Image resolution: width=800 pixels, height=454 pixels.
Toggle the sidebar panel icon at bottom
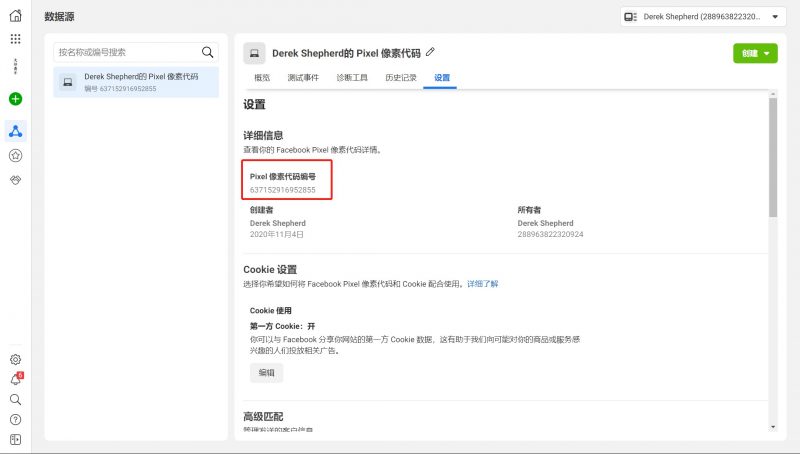[x=16, y=440]
